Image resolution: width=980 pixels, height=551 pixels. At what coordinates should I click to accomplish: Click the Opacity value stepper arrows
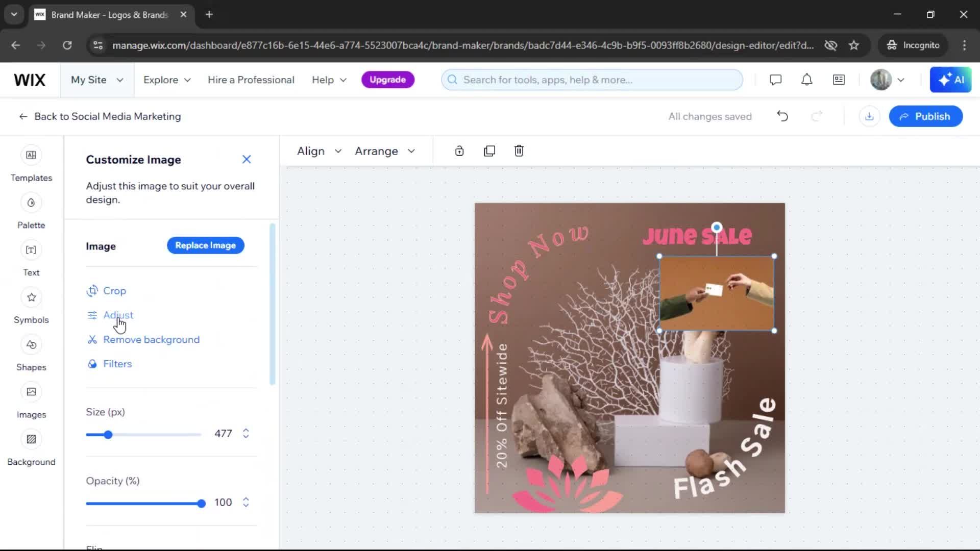[246, 502]
